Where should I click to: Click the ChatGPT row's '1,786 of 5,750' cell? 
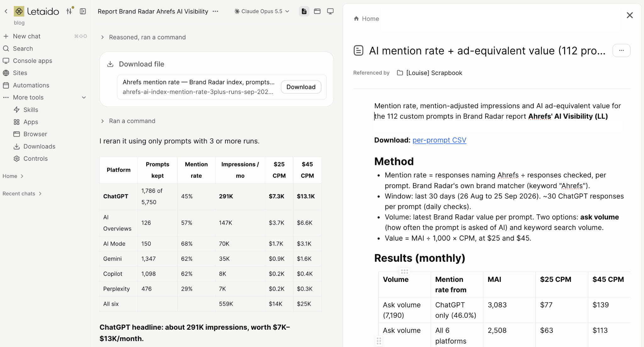(x=158, y=196)
